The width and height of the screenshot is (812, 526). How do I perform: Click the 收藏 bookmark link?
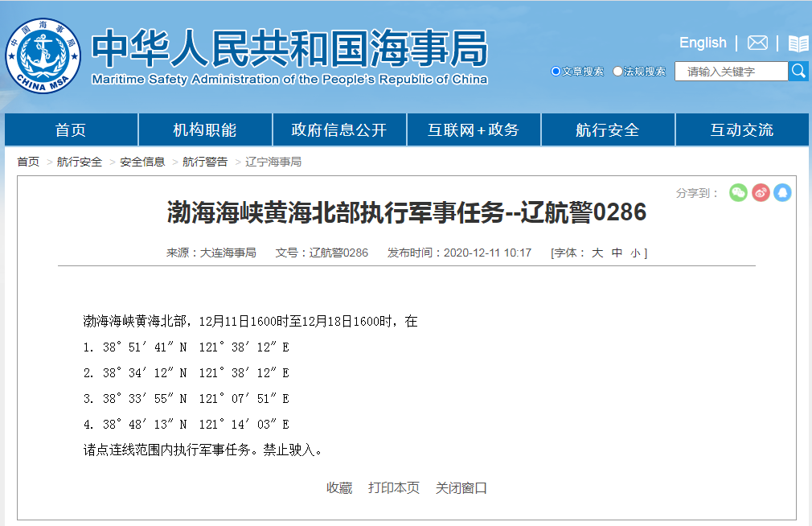pos(339,488)
